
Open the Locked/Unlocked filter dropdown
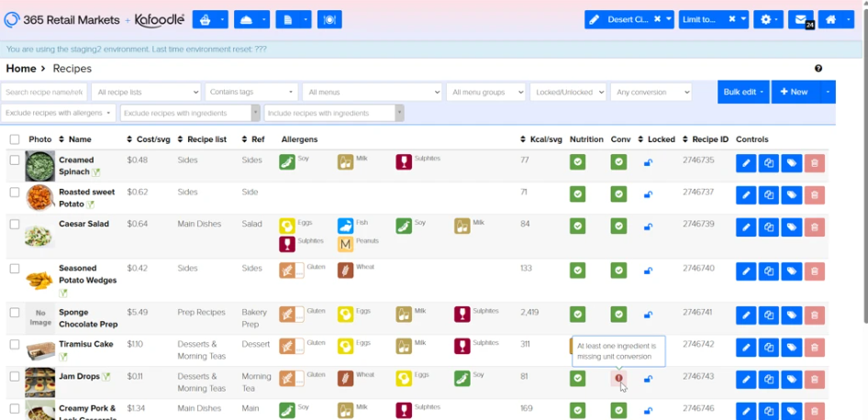569,92
